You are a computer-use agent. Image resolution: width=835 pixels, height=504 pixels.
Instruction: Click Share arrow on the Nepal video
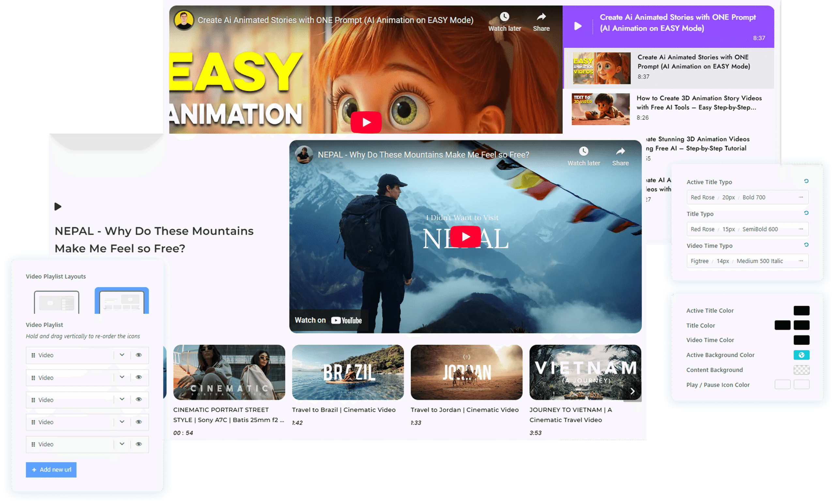pyautogui.click(x=620, y=151)
